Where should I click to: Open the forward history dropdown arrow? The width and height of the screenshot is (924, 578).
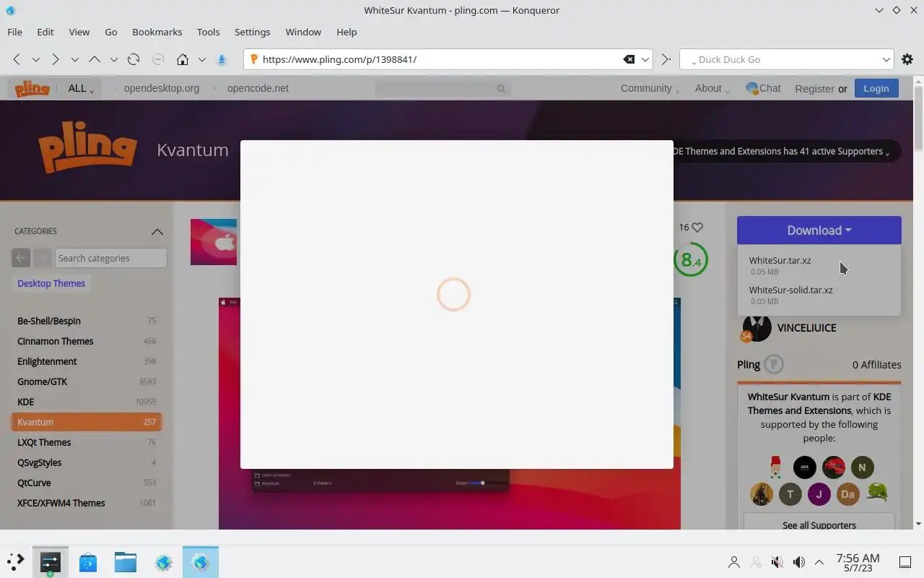point(74,59)
